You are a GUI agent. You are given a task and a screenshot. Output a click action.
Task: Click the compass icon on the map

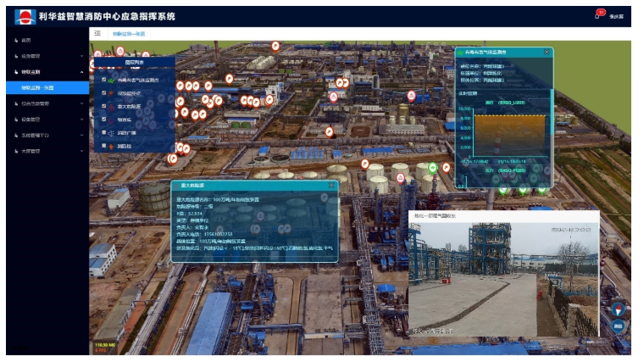pos(618,309)
